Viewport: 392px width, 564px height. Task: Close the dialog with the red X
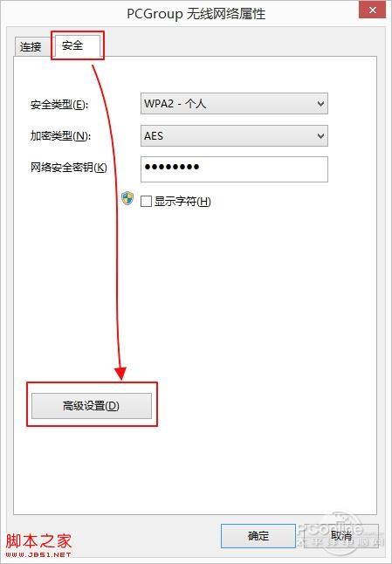(372, 10)
